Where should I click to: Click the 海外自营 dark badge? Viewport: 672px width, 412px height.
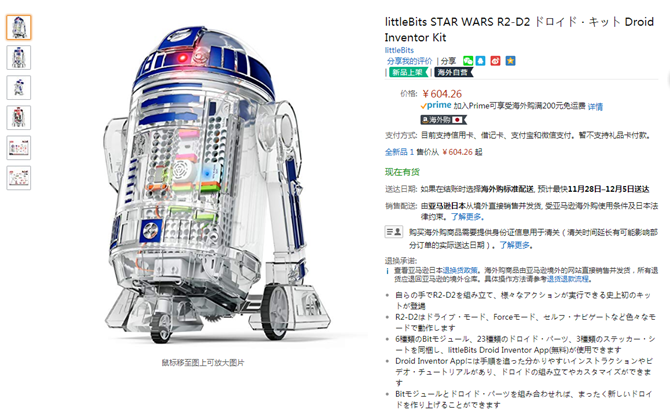coord(453,72)
